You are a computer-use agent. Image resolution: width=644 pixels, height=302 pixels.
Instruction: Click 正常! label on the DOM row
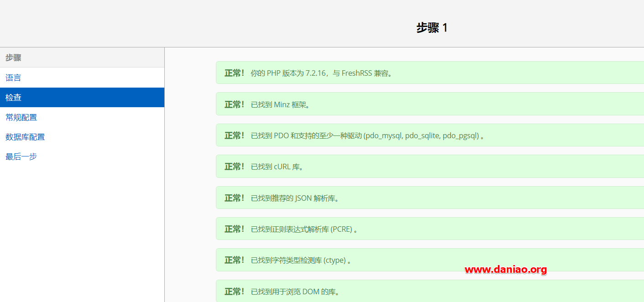tap(234, 292)
